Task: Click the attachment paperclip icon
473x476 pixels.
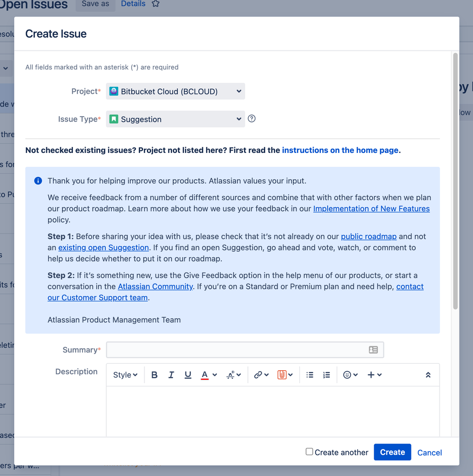Action: pos(282,375)
